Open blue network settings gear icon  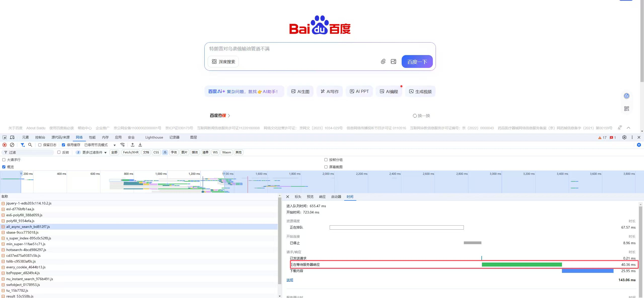click(639, 145)
